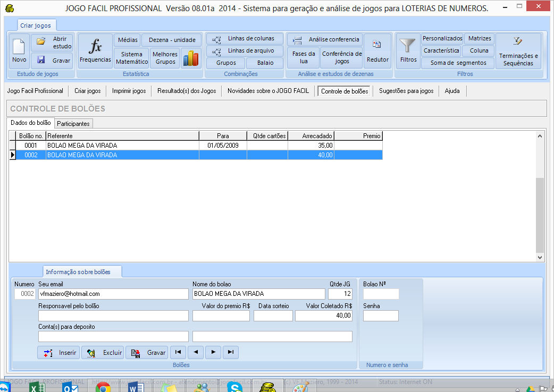Click the bar chart statistics icon
Image resolution: width=554 pixels, height=392 pixels.
190,58
